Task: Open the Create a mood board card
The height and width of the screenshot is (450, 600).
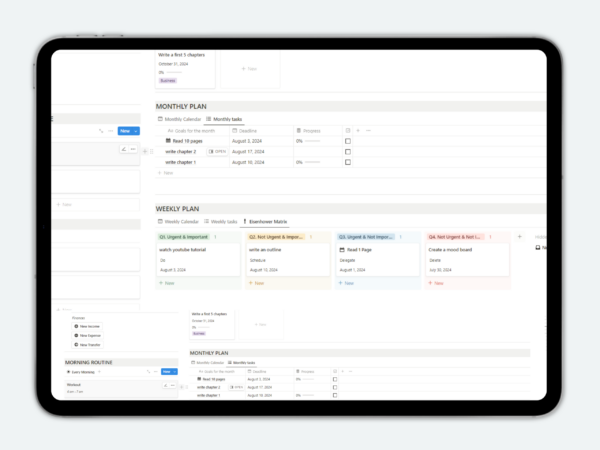Action: point(468,260)
